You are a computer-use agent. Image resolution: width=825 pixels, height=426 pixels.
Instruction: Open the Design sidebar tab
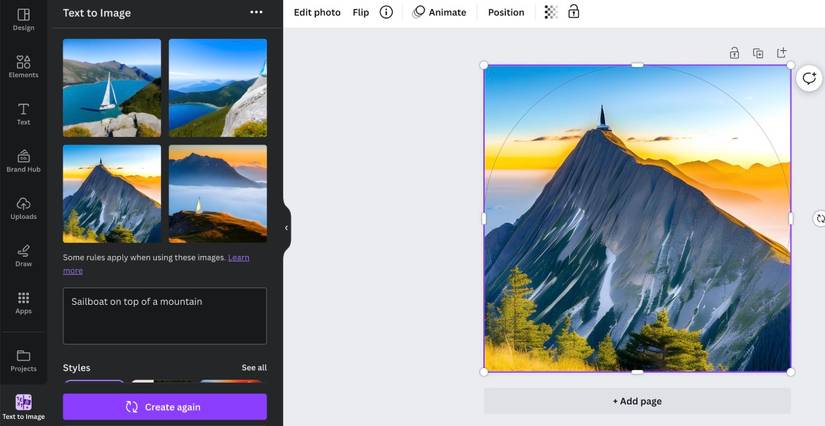pyautogui.click(x=23, y=19)
